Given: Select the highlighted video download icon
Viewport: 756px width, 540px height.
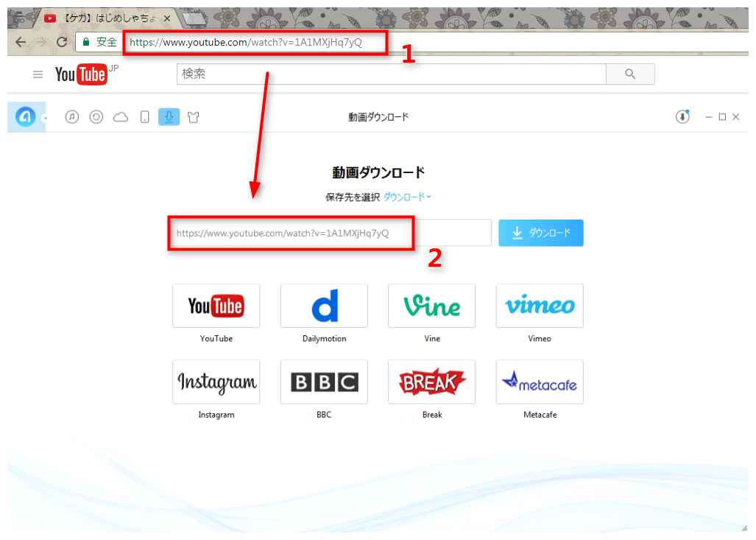Looking at the screenshot, I should click(169, 117).
